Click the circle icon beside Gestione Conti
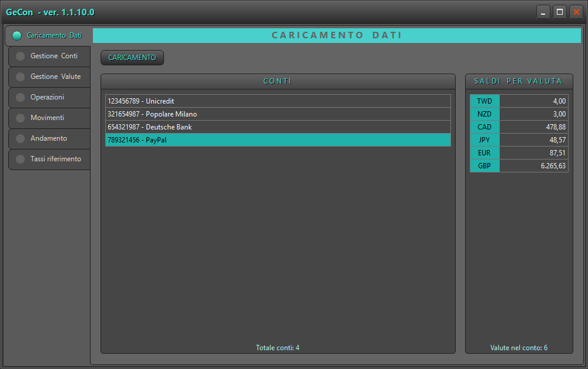The height and width of the screenshot is (369, 588). coord(20,56)
